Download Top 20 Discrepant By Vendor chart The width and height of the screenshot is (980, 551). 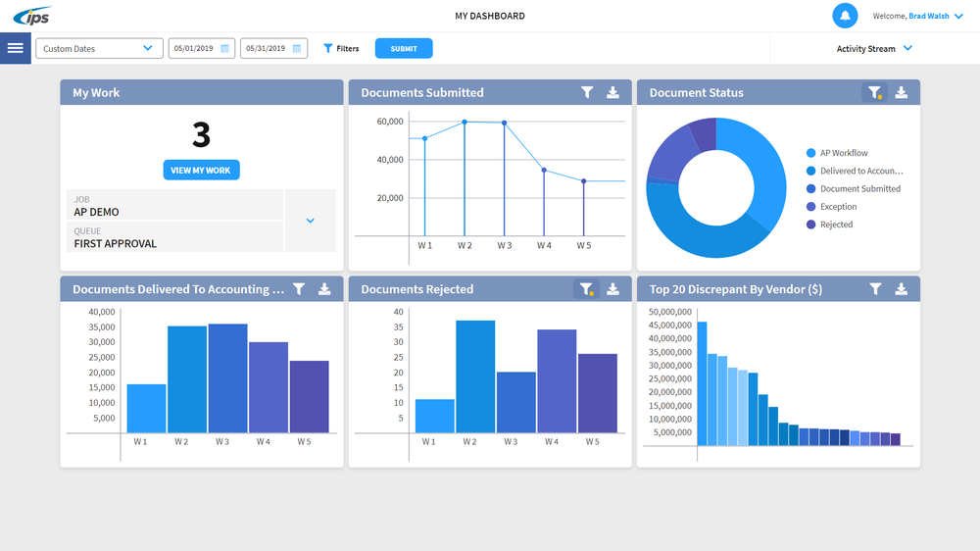pos(902,289)
